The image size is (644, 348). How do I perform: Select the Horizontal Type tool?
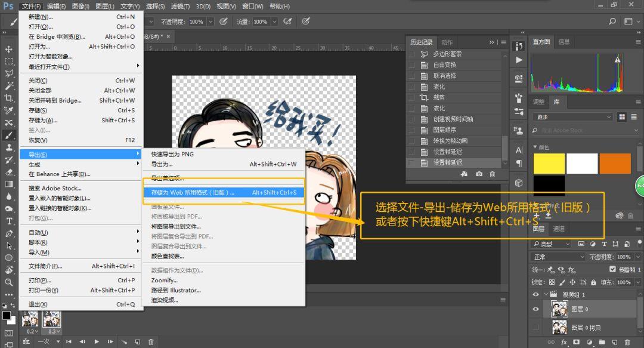8,221
